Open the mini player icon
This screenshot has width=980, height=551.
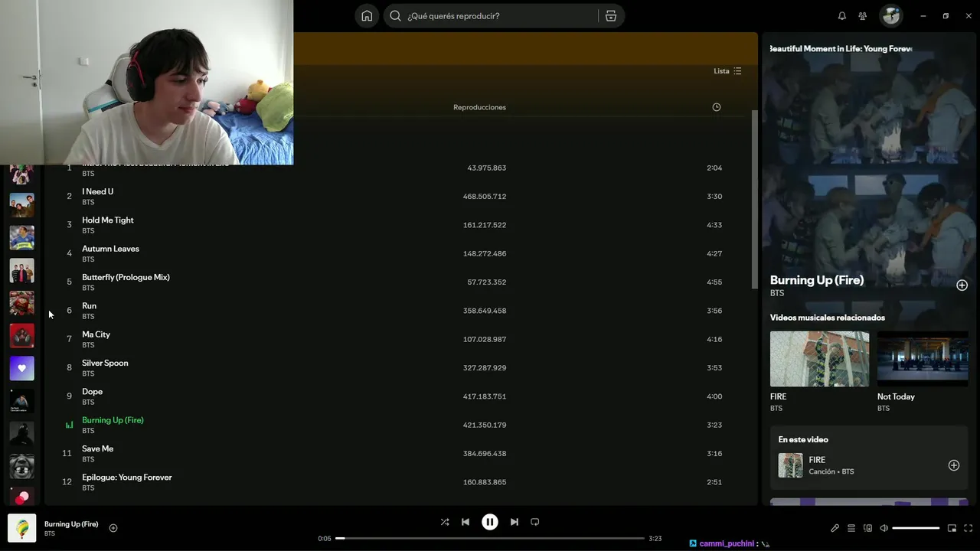(952, 528)
